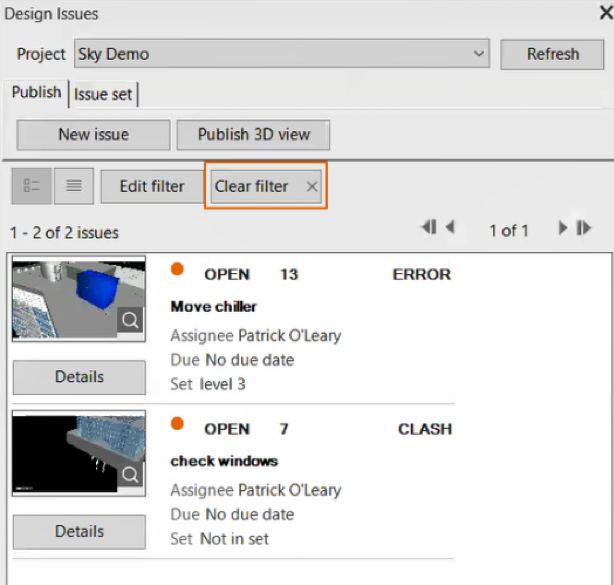Screen dimensions: 614x585
Task: Click issue number 7
Action: point(284,429)
